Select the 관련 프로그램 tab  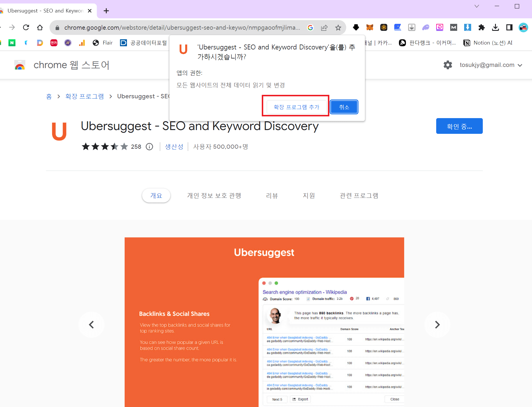[x=359, y=195]
